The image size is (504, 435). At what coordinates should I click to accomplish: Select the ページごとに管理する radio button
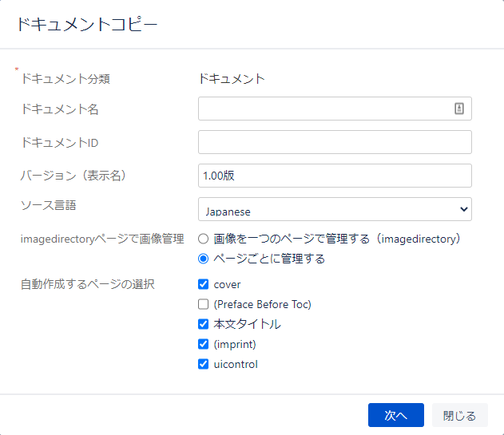click(204, 259)
